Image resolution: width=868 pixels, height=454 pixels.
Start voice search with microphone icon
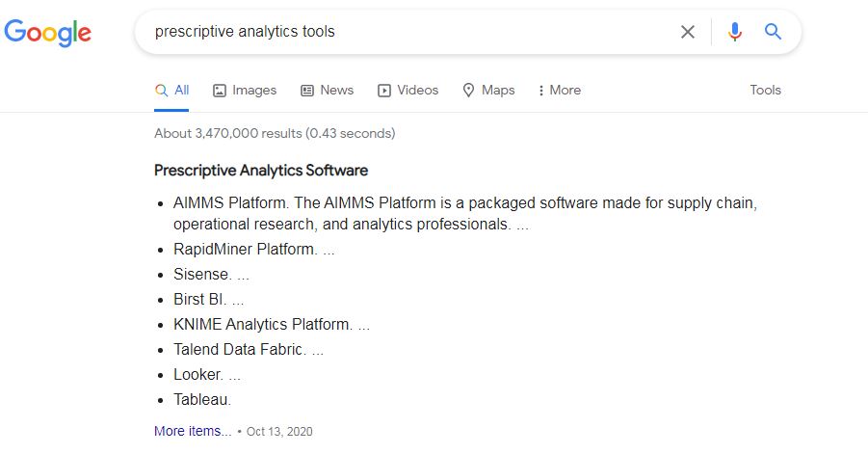click(x=735, y=32)
